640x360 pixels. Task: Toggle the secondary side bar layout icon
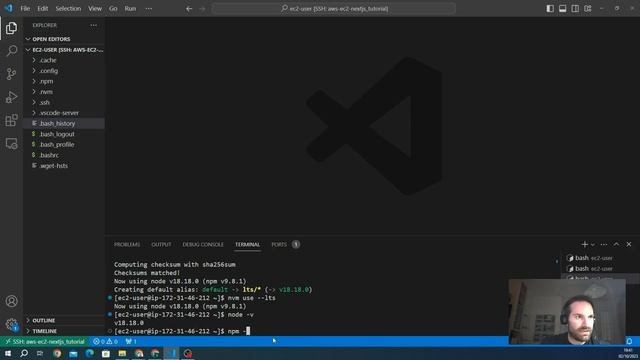[575, 9]
